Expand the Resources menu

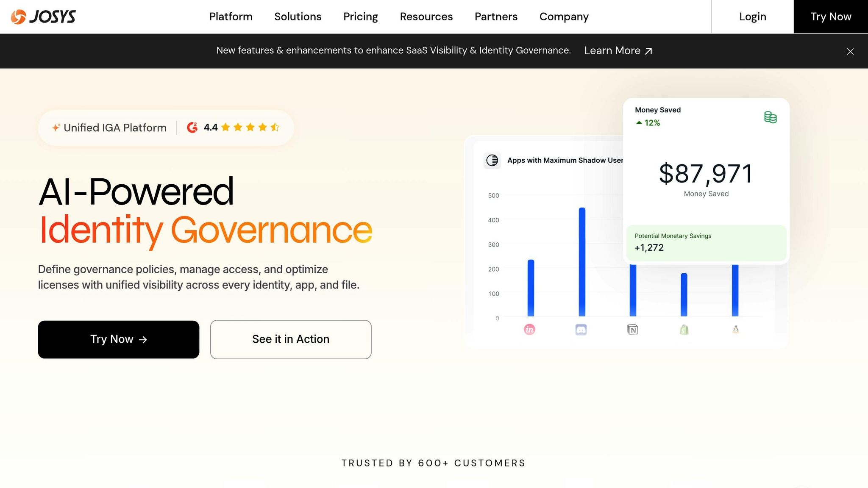pos(426,17)
